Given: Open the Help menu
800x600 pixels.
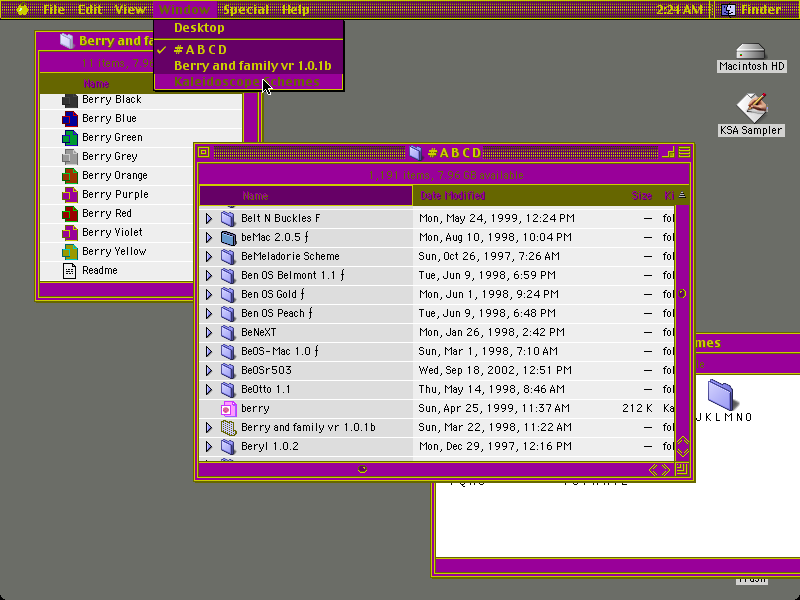Looking at the screenshot, I should click(295, 9).
